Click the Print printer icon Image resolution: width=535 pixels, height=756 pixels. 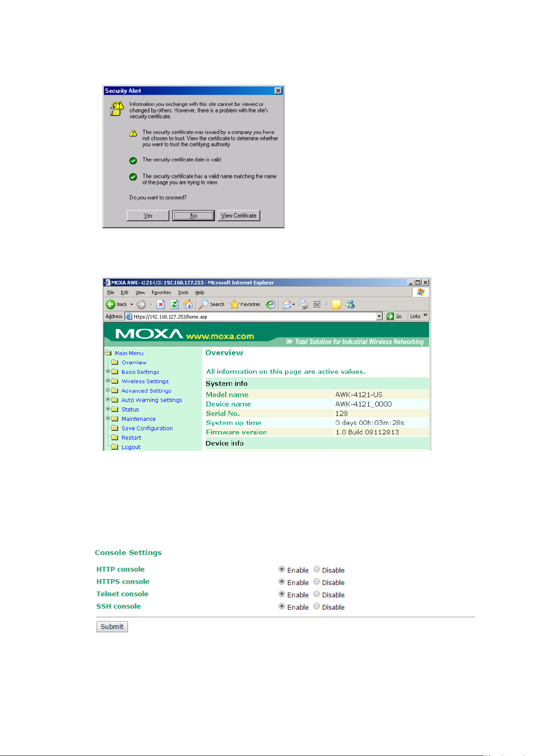click(x=304, y=305)
